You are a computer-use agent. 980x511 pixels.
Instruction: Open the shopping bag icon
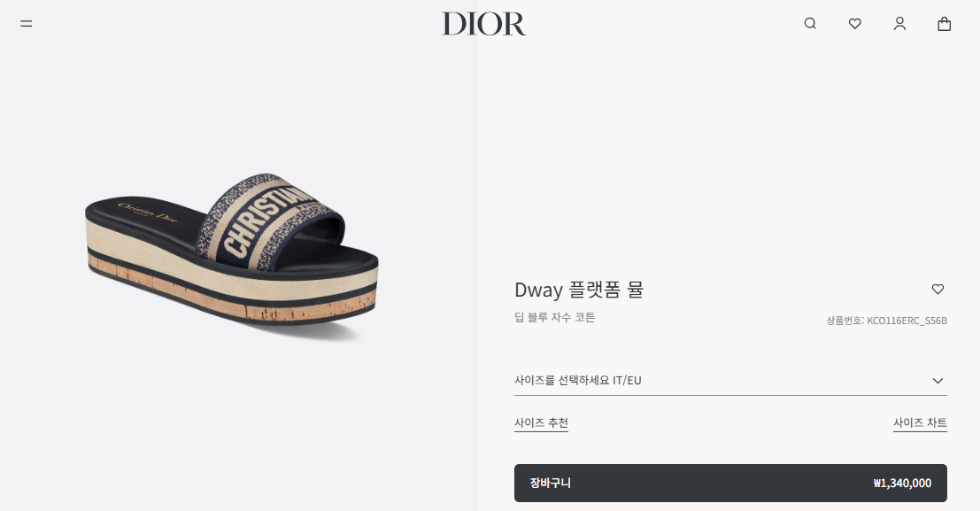coord(945,24)
